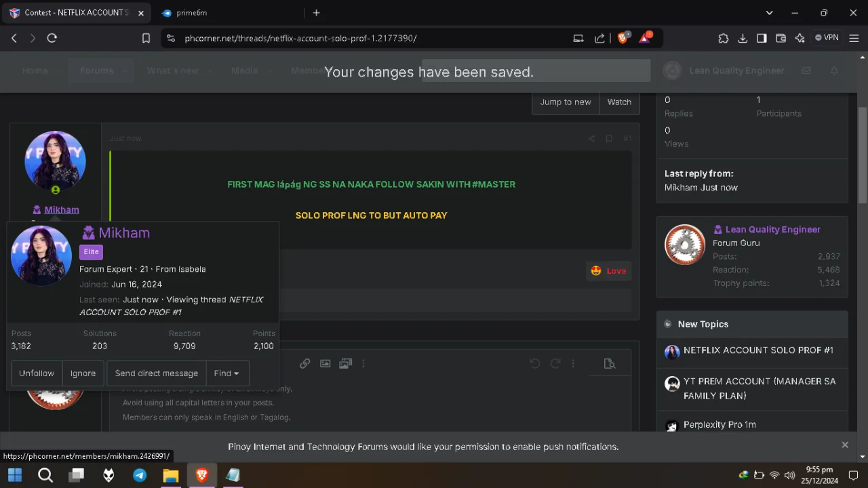Insert link in the reply editor

305,364
